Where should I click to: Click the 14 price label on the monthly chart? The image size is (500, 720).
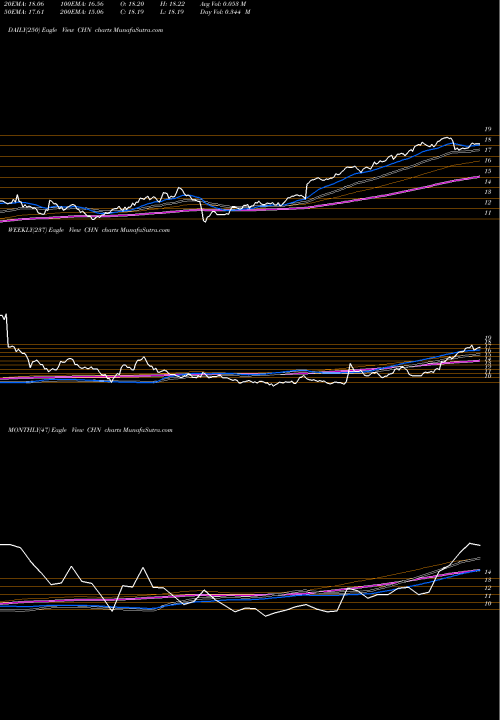click(x=488, y=572)
